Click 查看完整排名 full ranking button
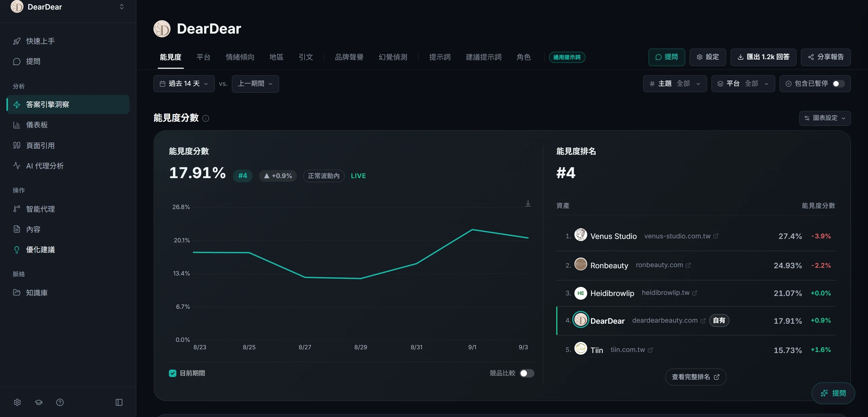Image resolution: width=868 pixels, height=417 pixels. [x=695, y=377]
